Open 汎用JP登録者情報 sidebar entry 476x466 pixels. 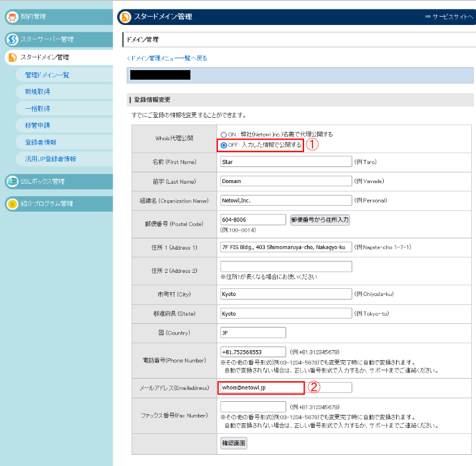tap(50, 159)
